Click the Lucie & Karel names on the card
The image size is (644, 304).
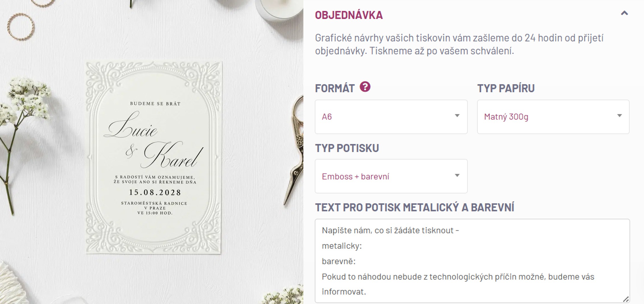tap(154, 140)
